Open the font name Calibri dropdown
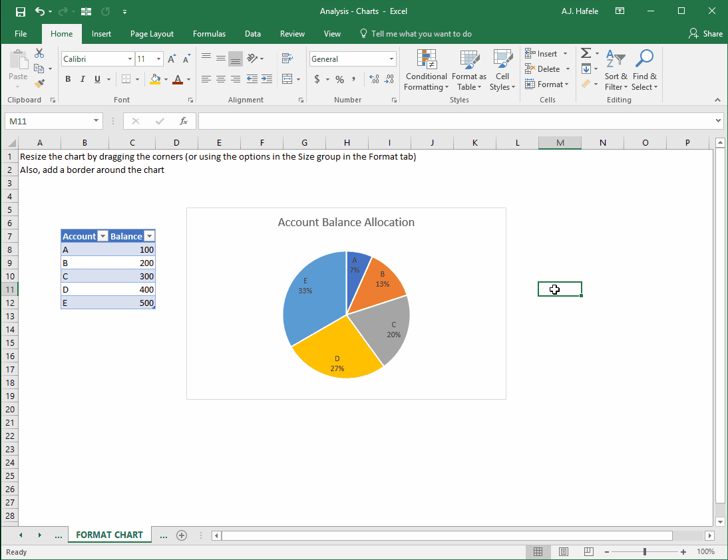The height and width of the screenshot is (560, 728). (x=130, y=59)
